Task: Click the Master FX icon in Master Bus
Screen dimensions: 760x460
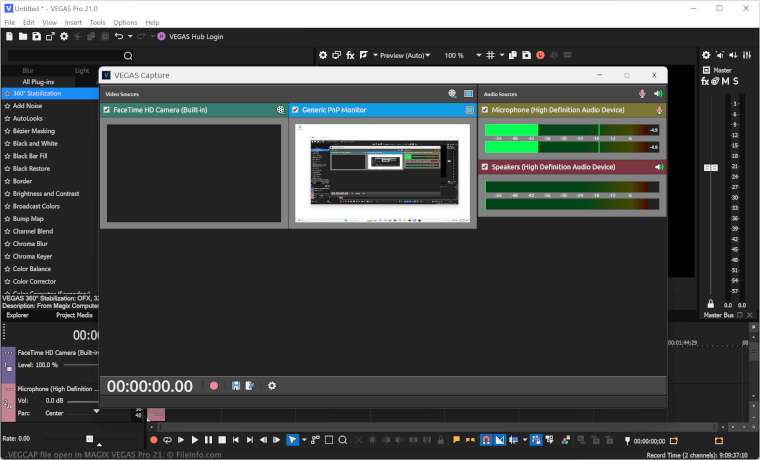Action: click(x=705, y=81)
